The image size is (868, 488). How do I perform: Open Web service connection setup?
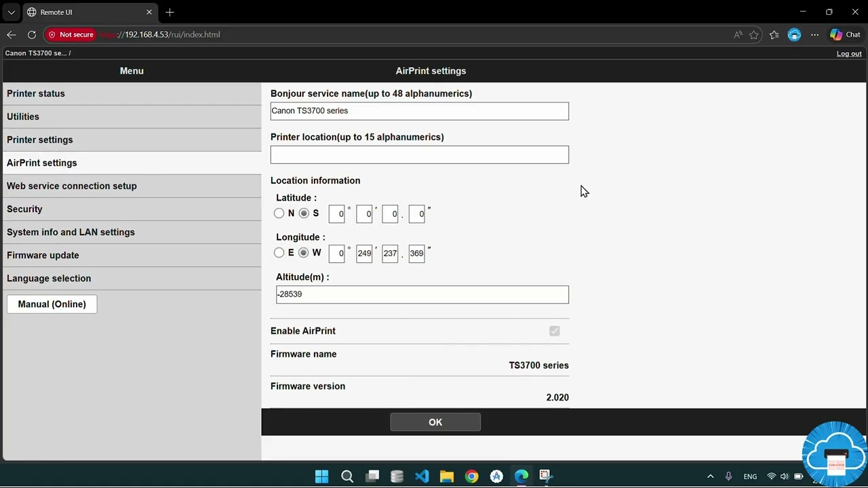(x=132, y=186)
